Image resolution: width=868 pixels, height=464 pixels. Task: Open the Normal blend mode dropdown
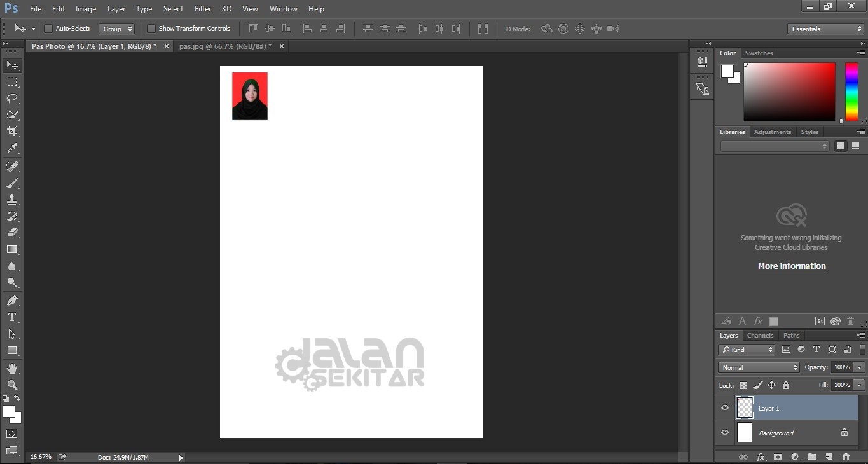(759, 367)
